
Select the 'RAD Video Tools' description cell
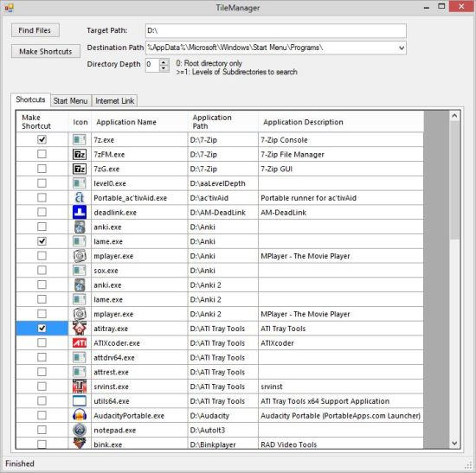pos(341,444)
